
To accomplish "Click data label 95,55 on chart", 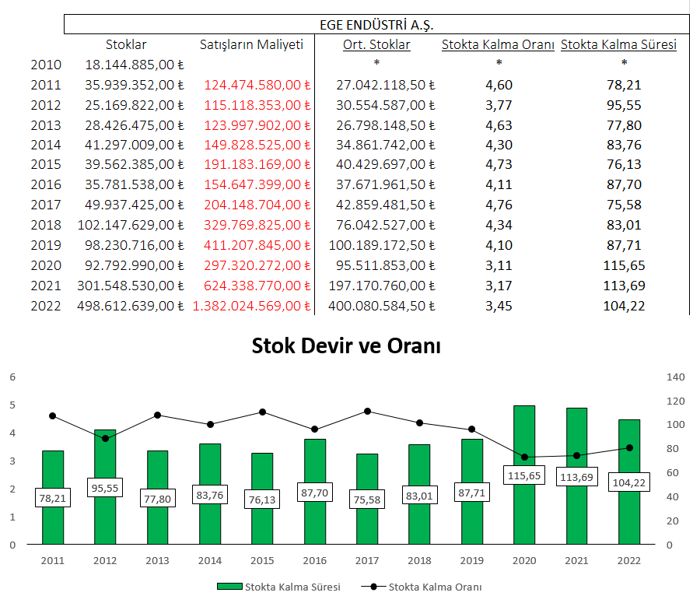I will tap(105, 488).
